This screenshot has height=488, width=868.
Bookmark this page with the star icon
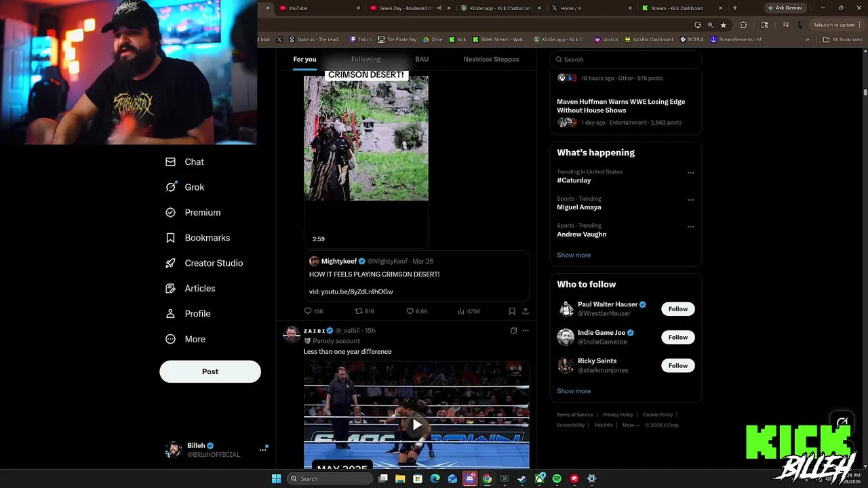point(724,25)
